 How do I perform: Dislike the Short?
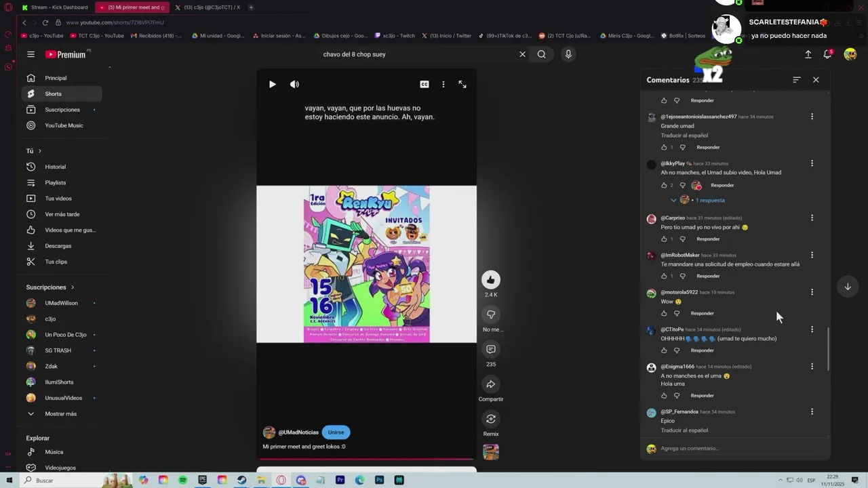tap(491, 314)
